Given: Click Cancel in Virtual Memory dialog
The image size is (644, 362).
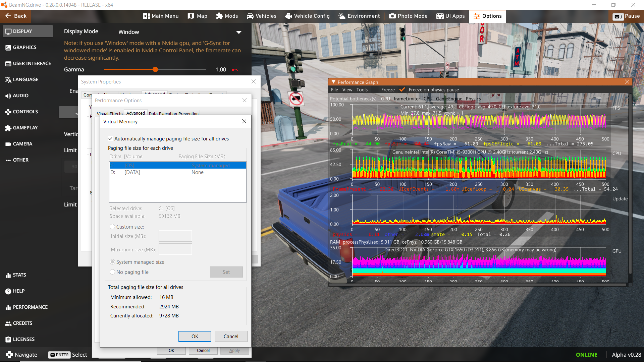Looking at the screenshot, I should pyautogui.click(x=231, y=336).
